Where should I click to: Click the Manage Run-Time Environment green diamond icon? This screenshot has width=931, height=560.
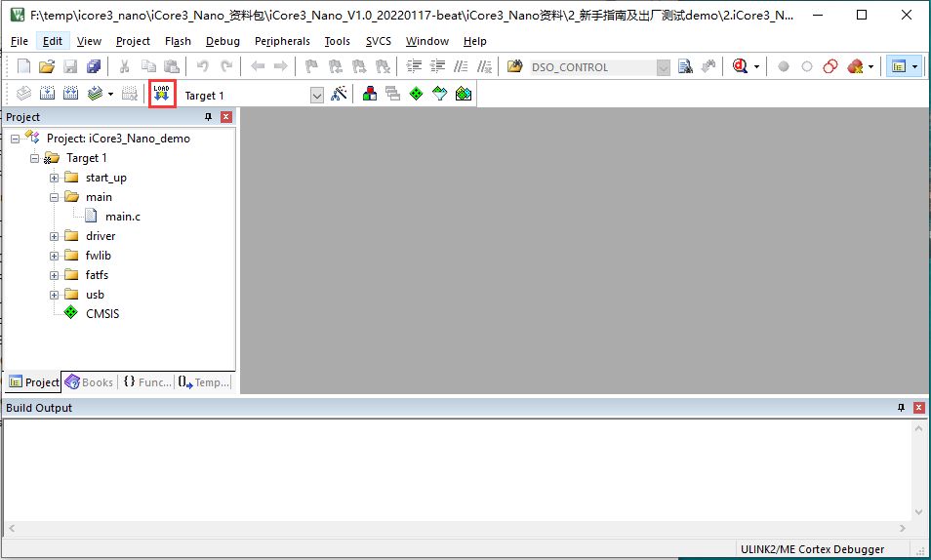pos(417,95)
